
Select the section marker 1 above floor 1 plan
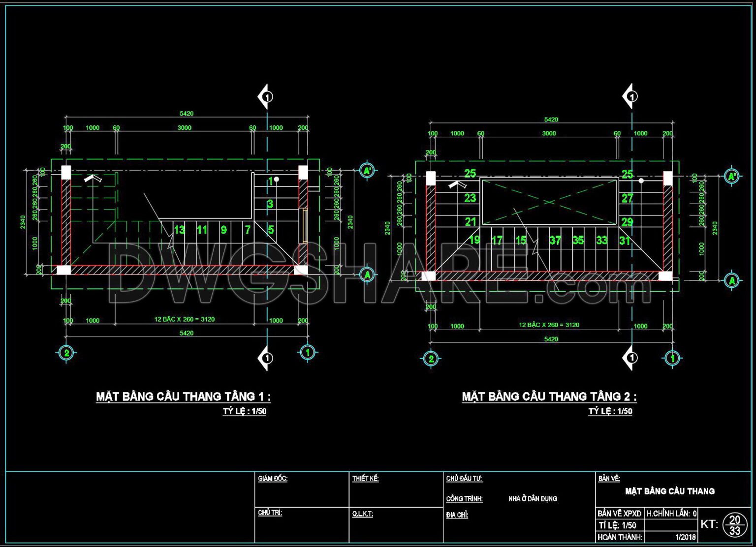(x=267, y=97)
